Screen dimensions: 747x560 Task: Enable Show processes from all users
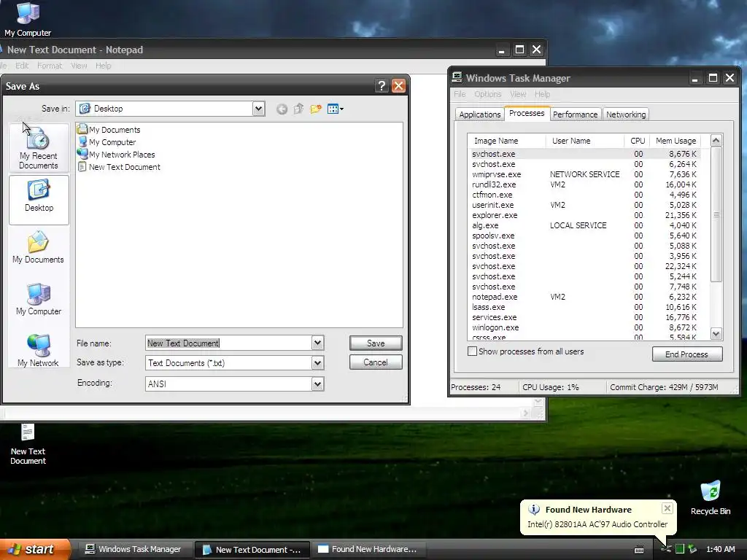(472, 351)
